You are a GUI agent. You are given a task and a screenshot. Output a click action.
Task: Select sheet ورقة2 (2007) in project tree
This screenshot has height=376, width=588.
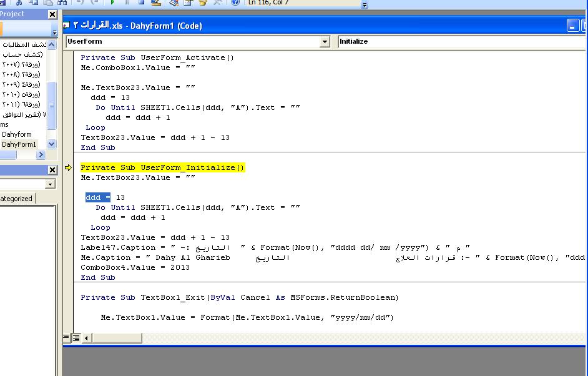click(x=21, y=64)
